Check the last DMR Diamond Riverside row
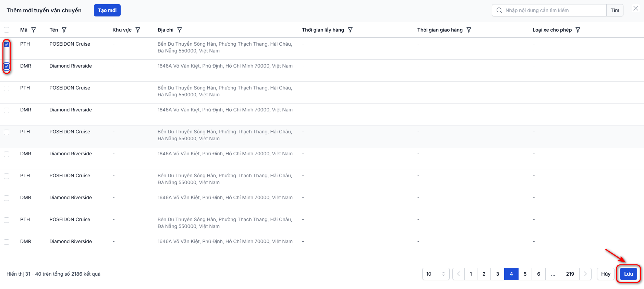 pos(7,242)
